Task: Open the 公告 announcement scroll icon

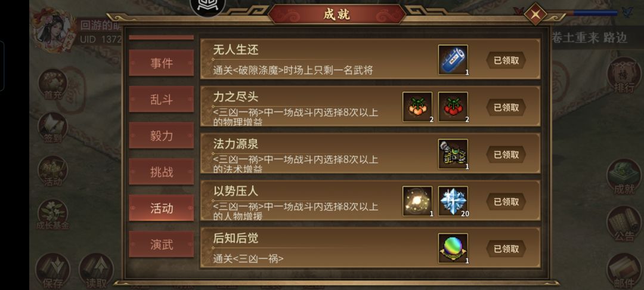Action: point(624,224)
